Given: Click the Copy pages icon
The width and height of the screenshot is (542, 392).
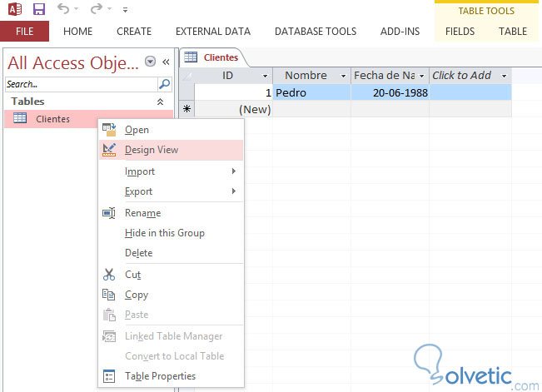Looking at the screenshot, I should coord(109,295).
